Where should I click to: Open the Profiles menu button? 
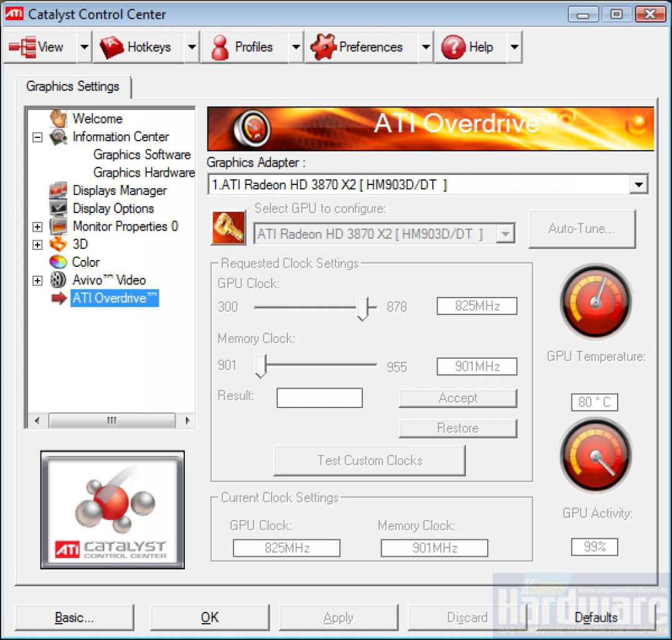(x=245, y=47)
